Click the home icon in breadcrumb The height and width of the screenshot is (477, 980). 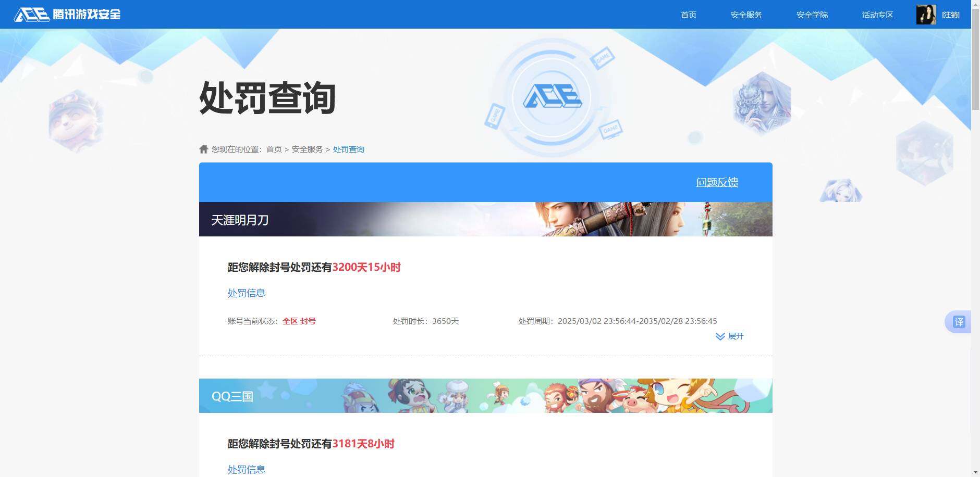[204, 149]
